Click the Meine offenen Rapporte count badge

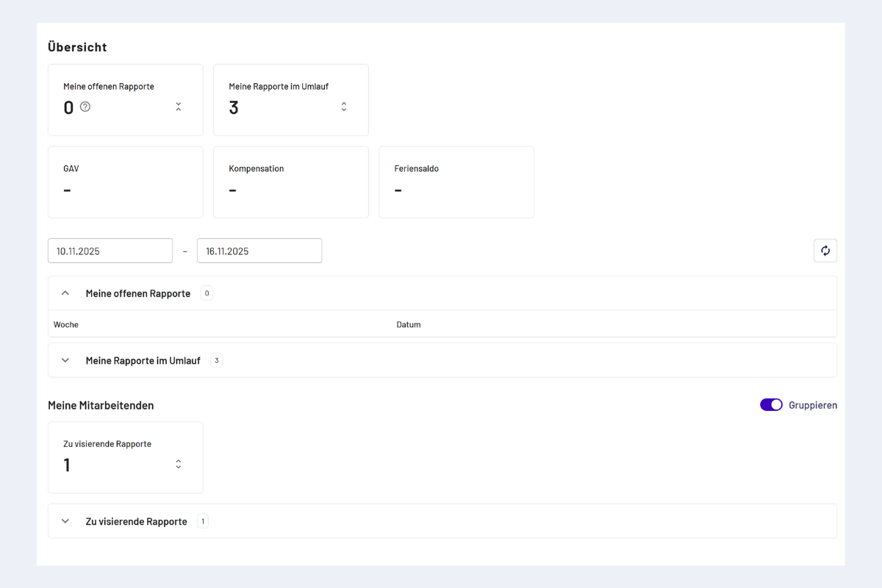point(207,293)
